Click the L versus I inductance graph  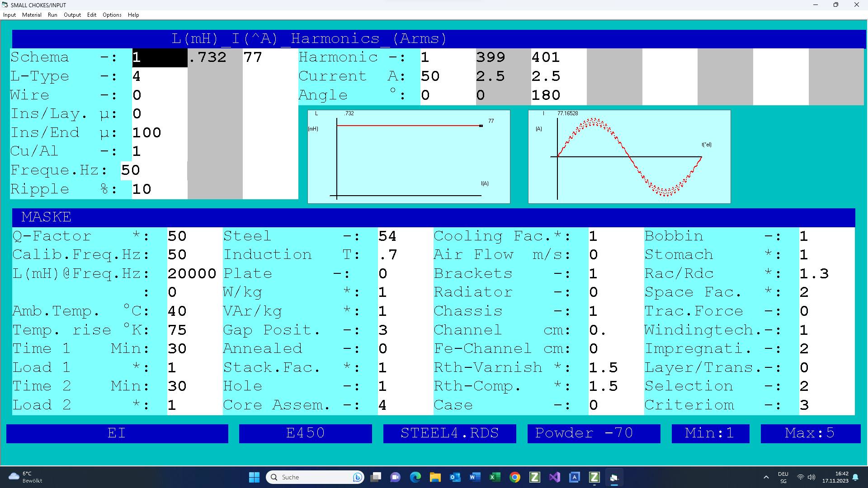click(x=409, y=157)
